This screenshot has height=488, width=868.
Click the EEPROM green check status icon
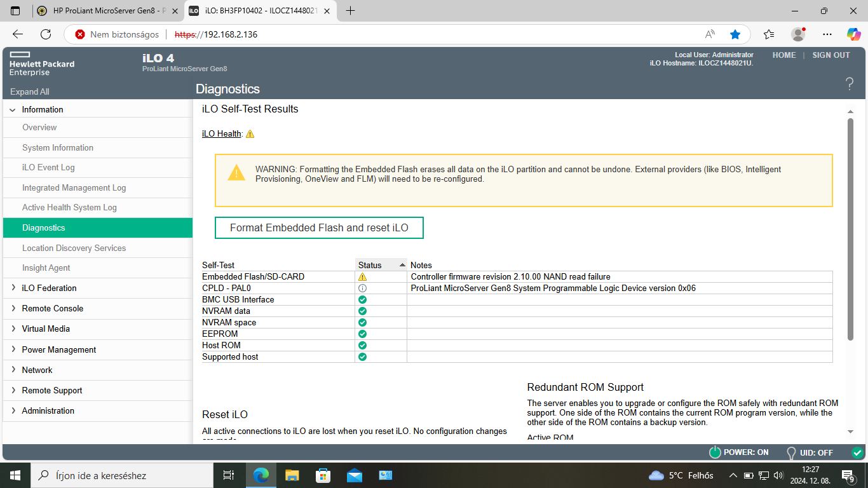pos(362,334)
